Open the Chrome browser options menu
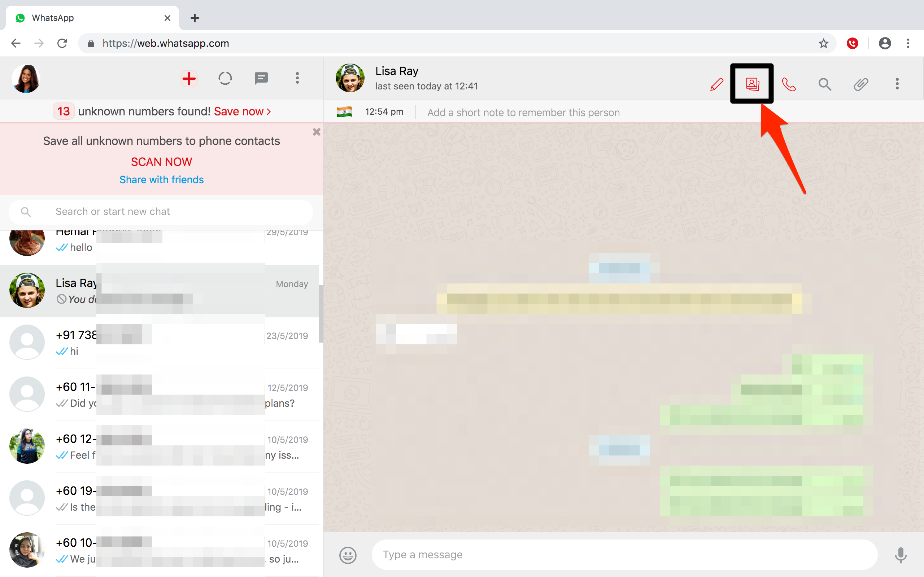 click(x=908, y=44)
